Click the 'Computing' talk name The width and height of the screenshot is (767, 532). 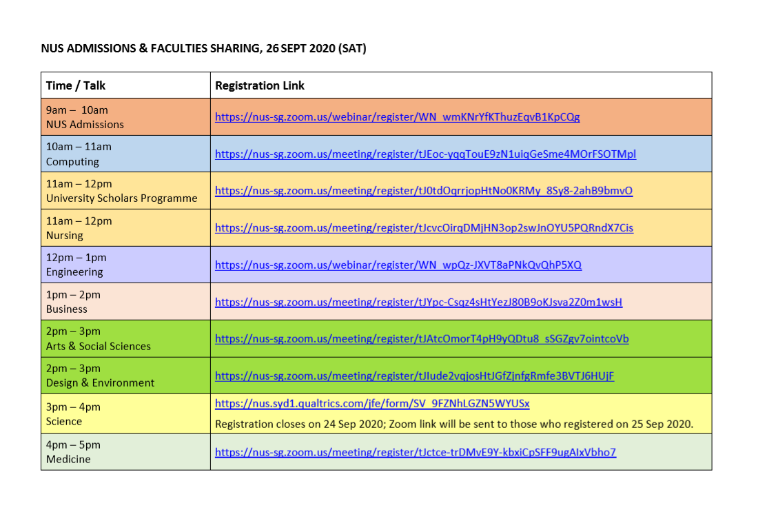point(72,162)
